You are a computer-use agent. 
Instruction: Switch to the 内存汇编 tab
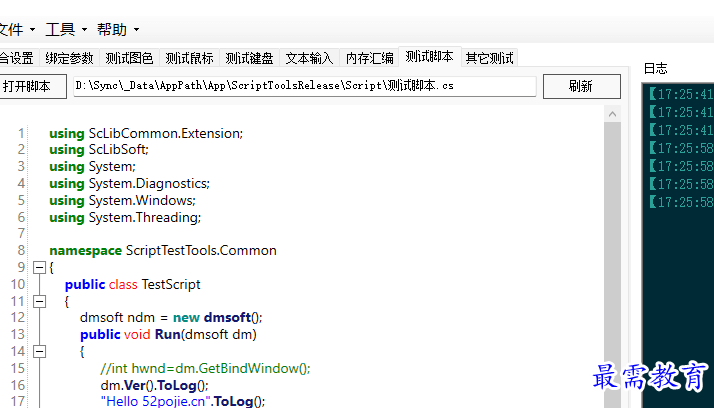pyautogui.click(x=370, y=58)
